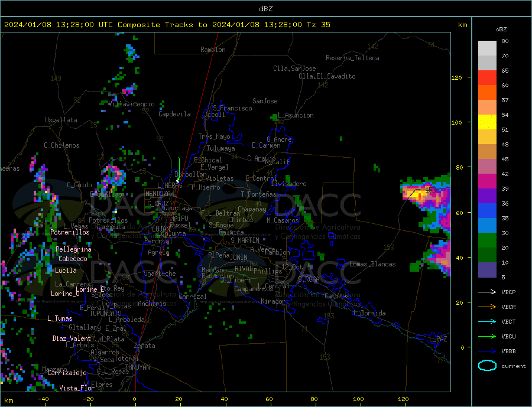Pick the bright yellow swatch in dBZ scale
This screenshot has width=532, height=407.
click(x=487, y=122)
